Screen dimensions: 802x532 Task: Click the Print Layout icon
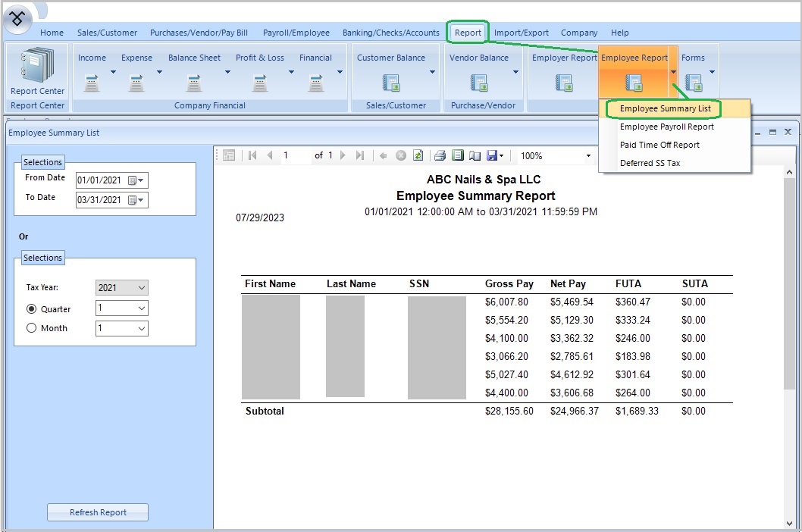coord(457,155)
